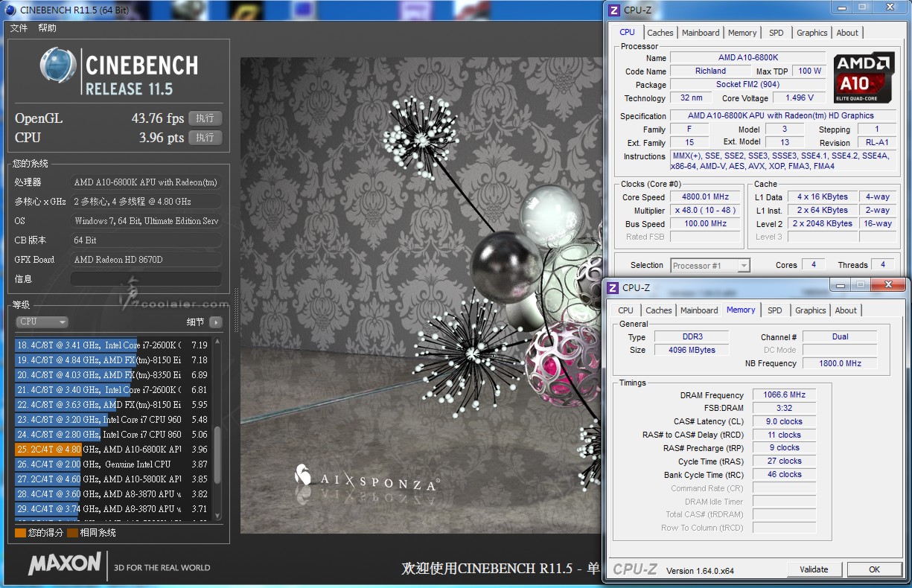Image resolution: width=912 pixels, height=588 pixels.
Task: Run the CPU test with 执行 button
Action: click(x=205, y=138)
